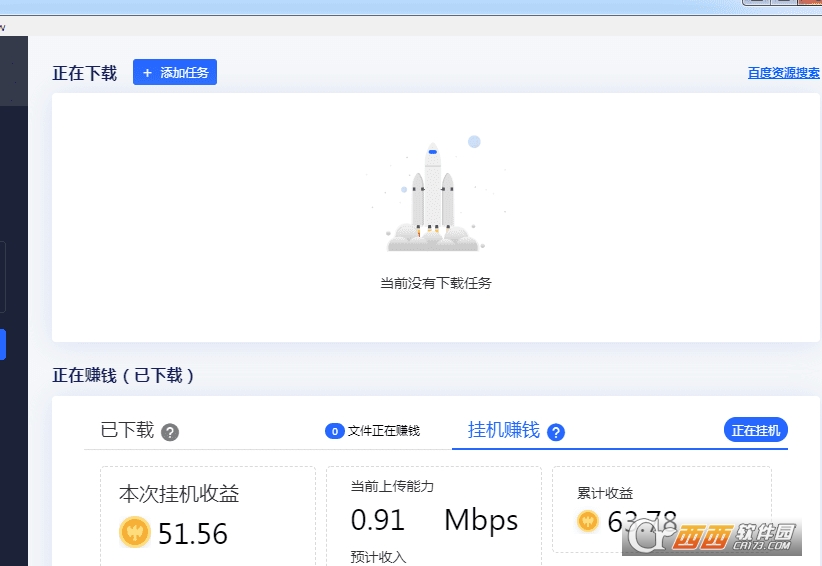
Task: Click the help icon next to 已下载
Action: point(170,432)
